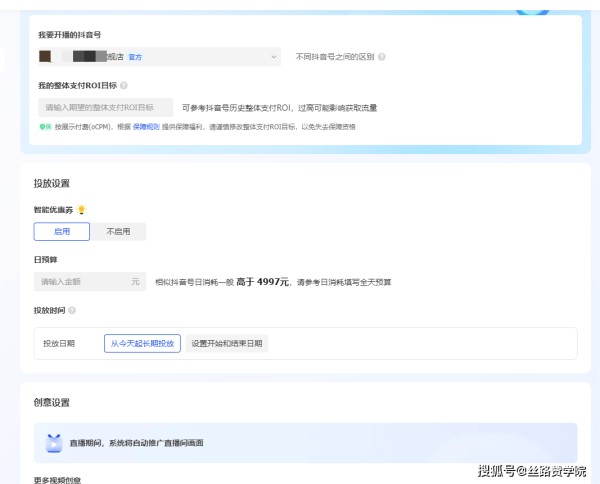
Task: Click the lightbulb icon beside 智能优惠券
Action: pos(82,209)
